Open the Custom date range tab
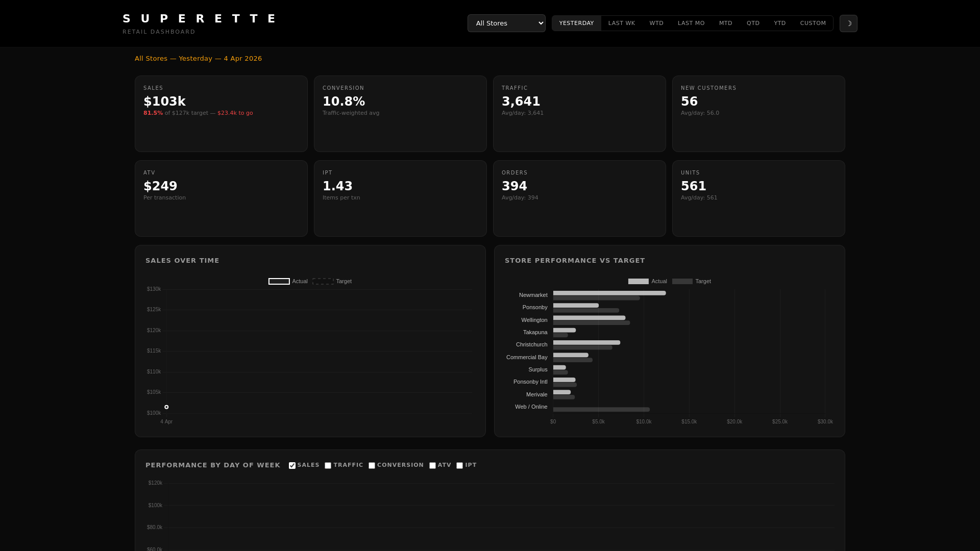The image size is (980, 551). point(813,23)
